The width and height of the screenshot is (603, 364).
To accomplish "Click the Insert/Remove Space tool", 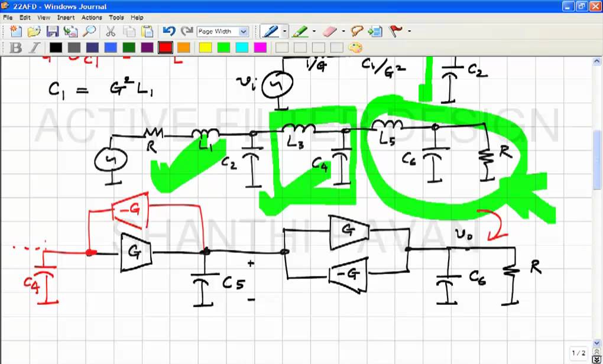I will click(375, 31).
